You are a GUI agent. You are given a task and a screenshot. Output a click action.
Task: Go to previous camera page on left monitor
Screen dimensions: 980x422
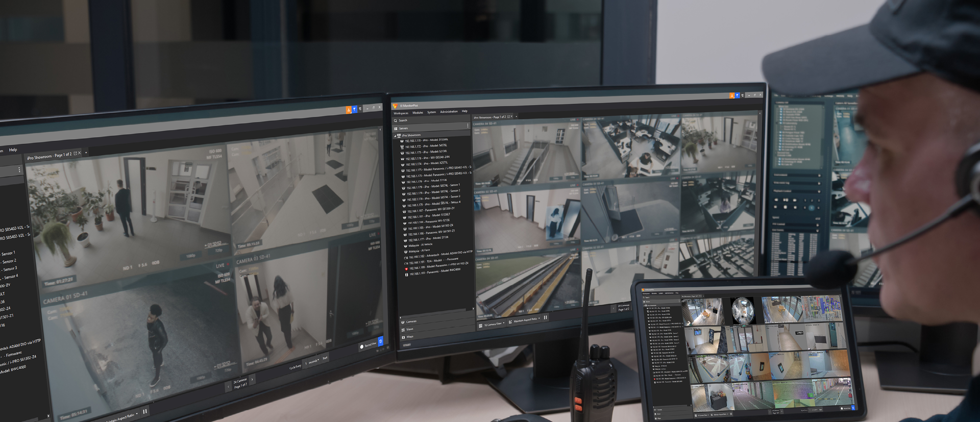[x=228, y=387]
